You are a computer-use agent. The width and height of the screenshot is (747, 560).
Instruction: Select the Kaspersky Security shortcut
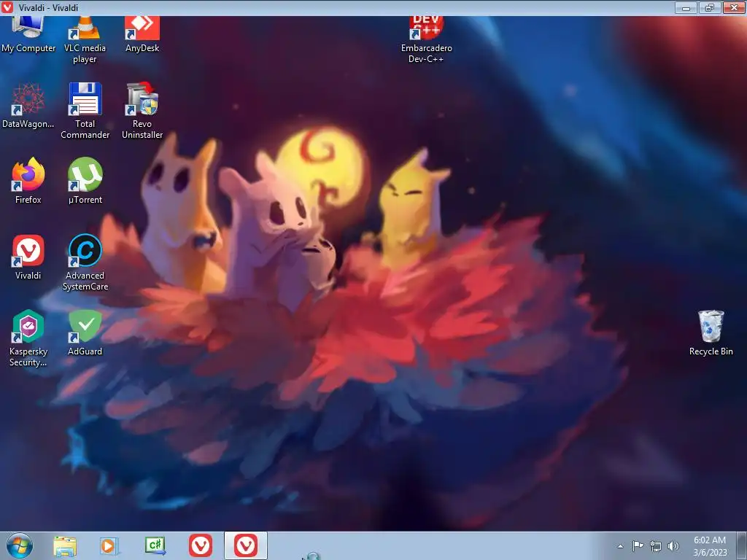tap(28, 338)
